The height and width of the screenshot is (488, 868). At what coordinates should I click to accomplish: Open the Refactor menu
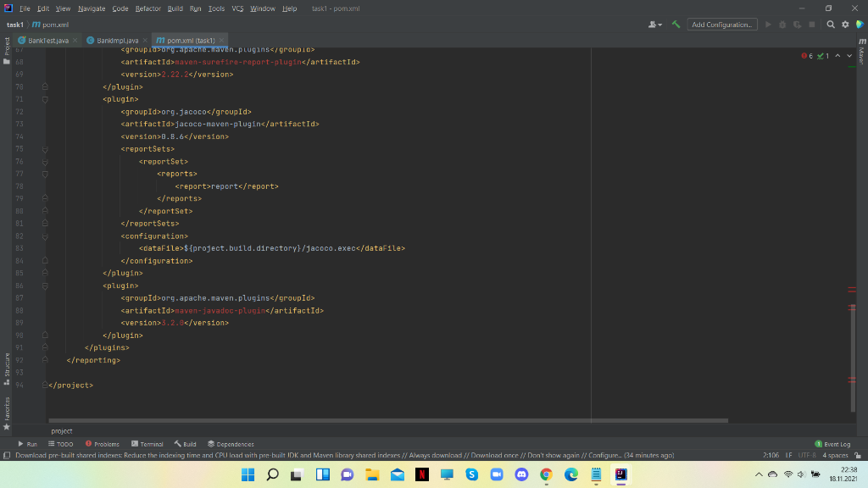(147, 8)
